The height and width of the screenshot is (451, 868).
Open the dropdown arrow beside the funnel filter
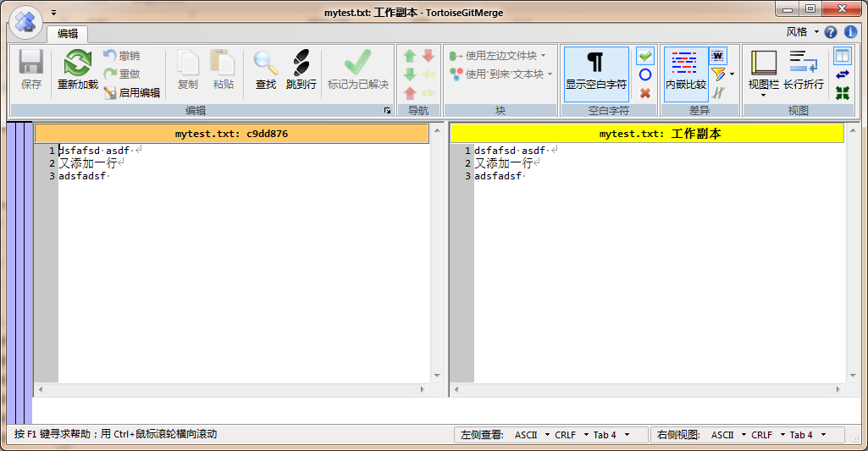pyautogui.click(x=732, y=74)
